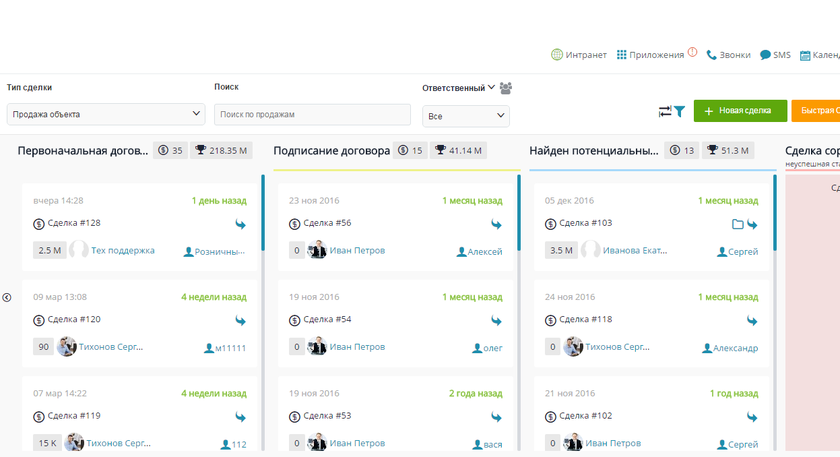The image size is (840, 457).
Task: Click the filter funnel icon
Action: click(680, 112)
